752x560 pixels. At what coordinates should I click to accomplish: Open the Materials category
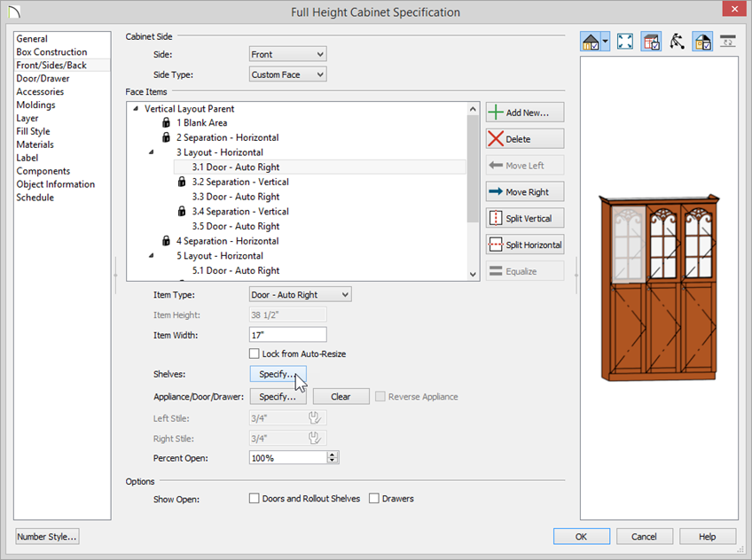pyautogui.click(x=35, y=144)
